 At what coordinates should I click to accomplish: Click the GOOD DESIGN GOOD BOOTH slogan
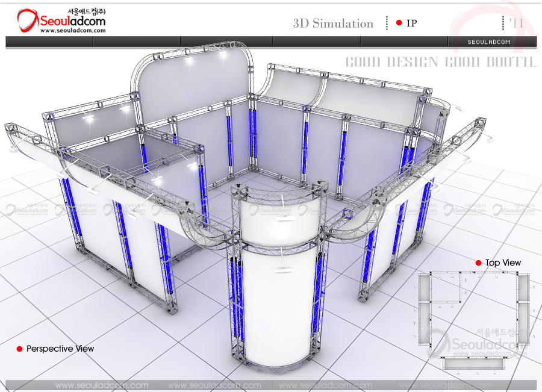coord(440,62)
